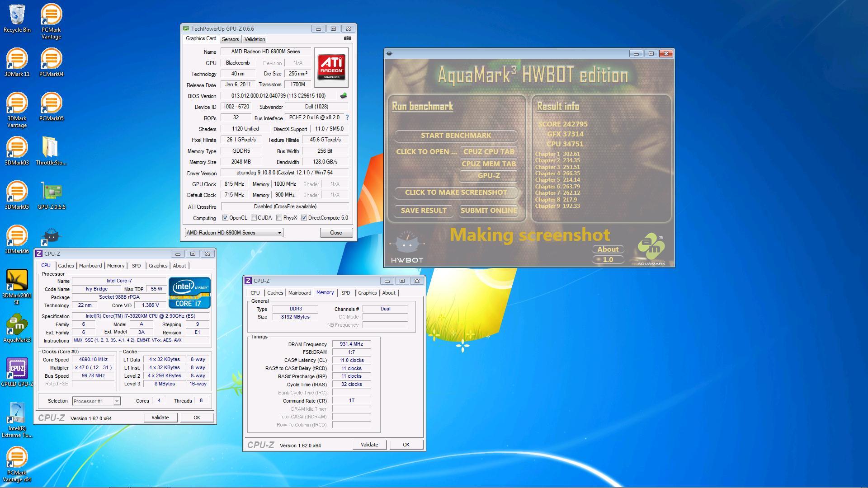Open Intel Extreme Tuning desktop shortcut
The width and height of the screenshot is (868, 488).
click(17, 420)
